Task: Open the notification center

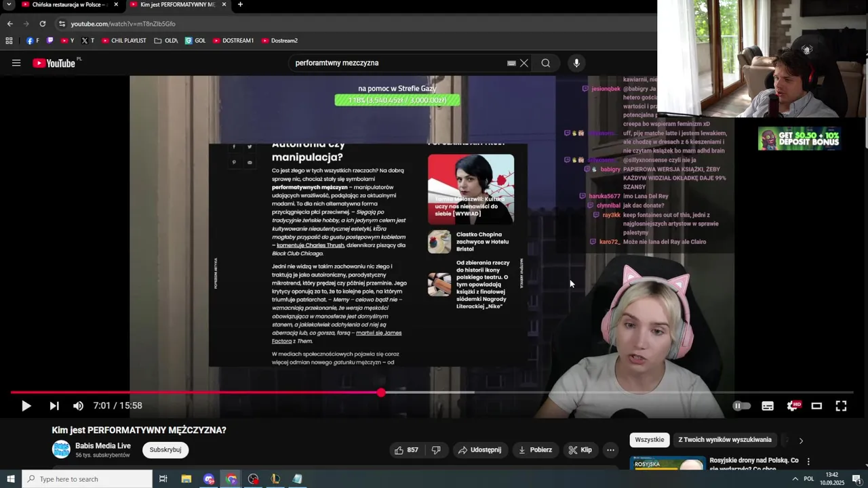Action: pos(856,479)
